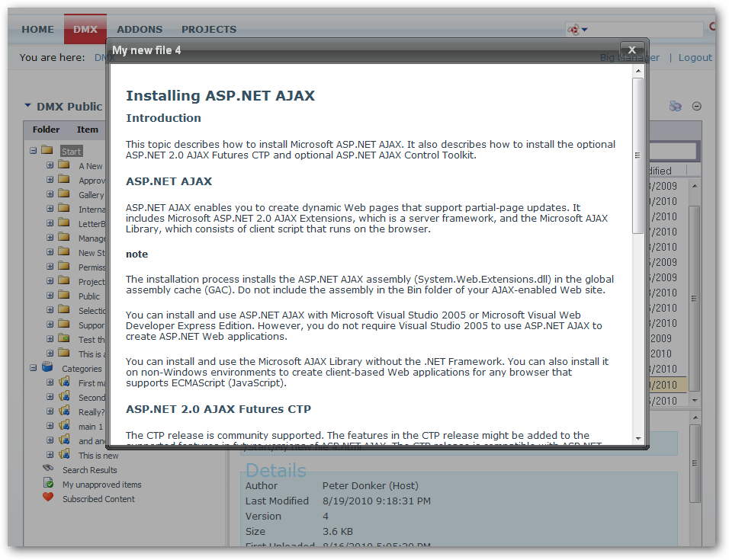This screenshot has width=729, height=560.
Task: Select the Interna folder in the tree
Action: point(92,210)
